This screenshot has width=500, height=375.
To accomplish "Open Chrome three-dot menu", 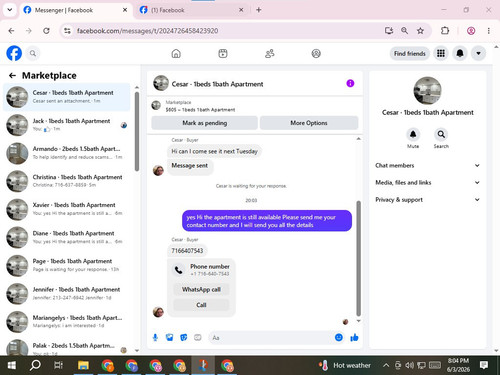I will [x=489, y=31].
